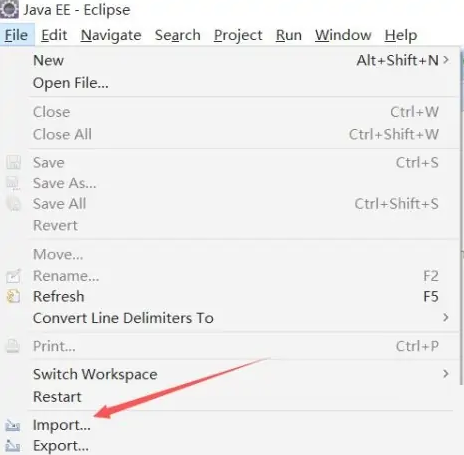
Task: Click the Refresh icon in File menu
Action: 13,296
